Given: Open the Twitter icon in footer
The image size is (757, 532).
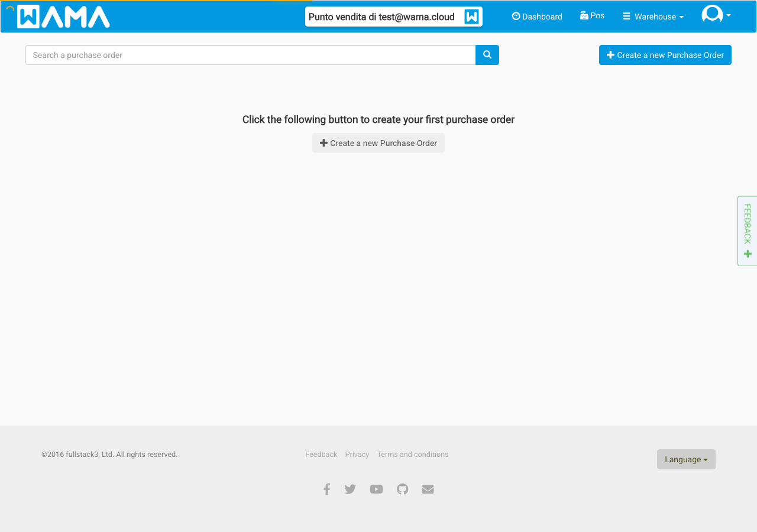Looking at the screenshot, I should (x=350, y=489).
